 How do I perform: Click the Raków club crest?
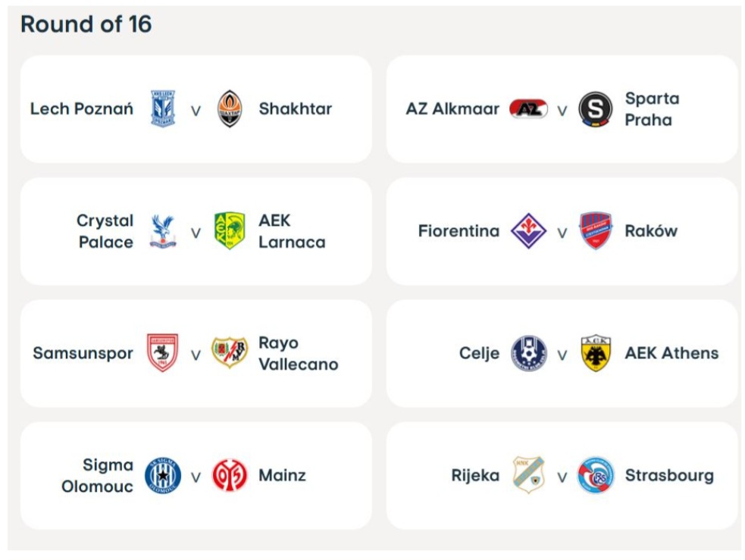coord(596,231)
